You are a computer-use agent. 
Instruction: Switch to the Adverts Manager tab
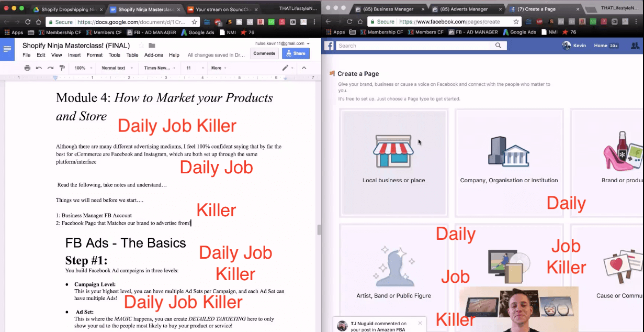pyautogui.click(x=466, y=9)
